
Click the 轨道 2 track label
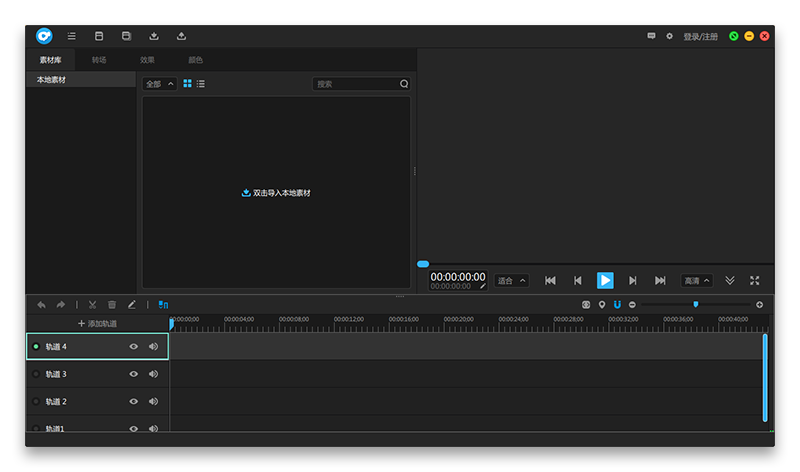click(56, 402)
